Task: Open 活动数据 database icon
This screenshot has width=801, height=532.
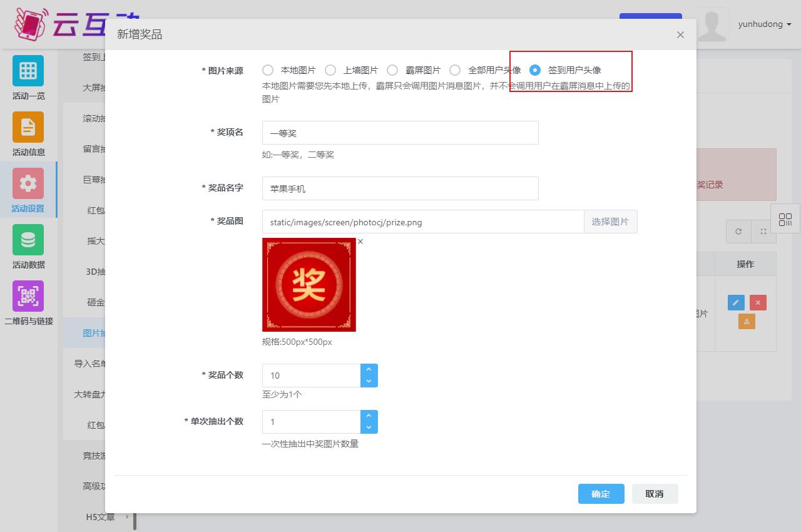Action: click(28, 240)
